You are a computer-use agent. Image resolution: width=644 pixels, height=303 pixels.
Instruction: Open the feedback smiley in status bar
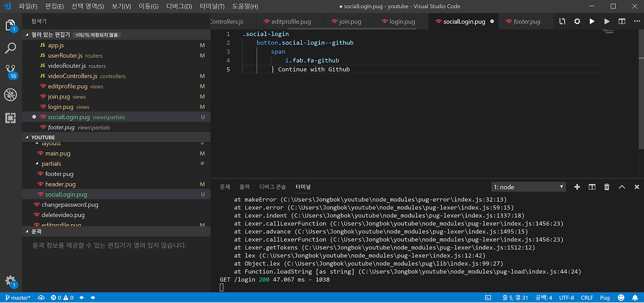pyautogui.click(x=620, y=298)
